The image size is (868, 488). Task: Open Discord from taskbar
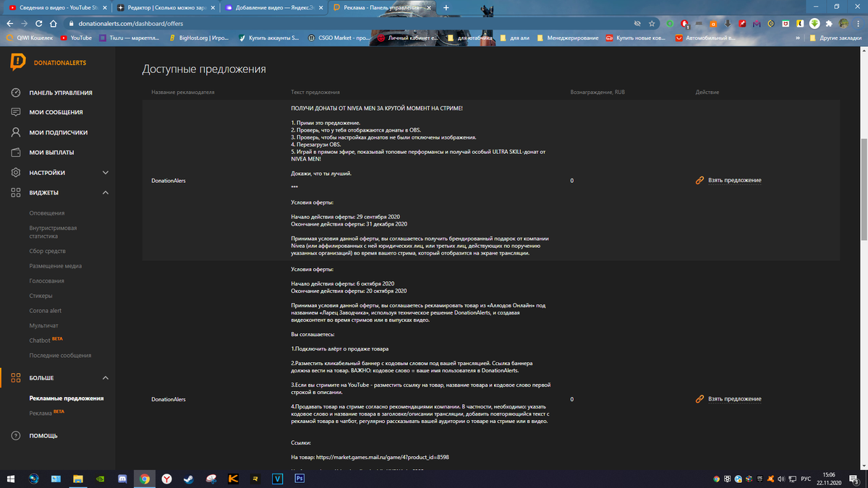[122, 479]
